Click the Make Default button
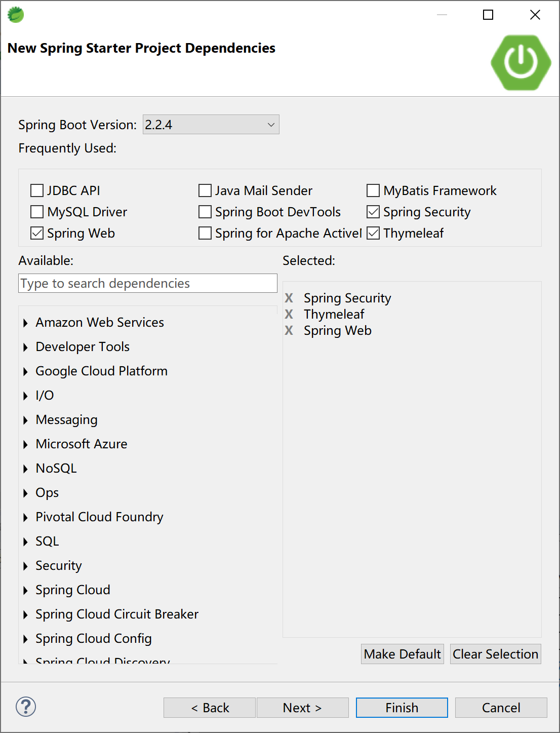This screenshot has height=733, width=560. [x=402, y=654]
